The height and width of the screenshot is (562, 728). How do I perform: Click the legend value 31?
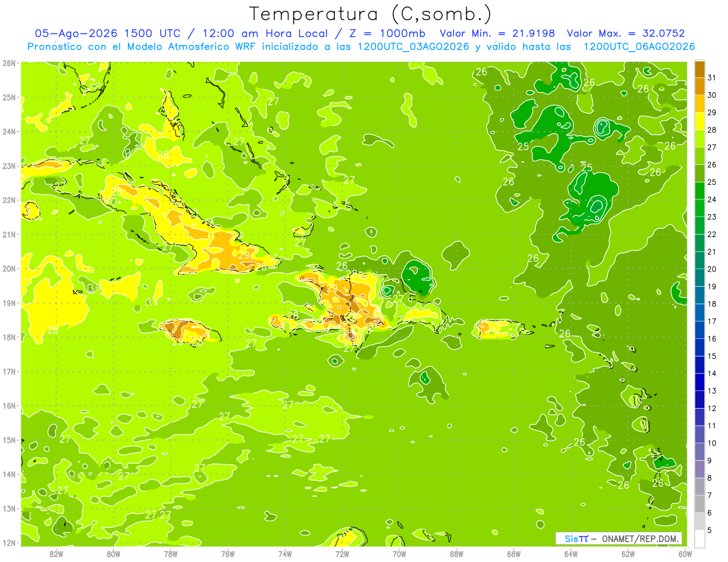tap(712, 78)
